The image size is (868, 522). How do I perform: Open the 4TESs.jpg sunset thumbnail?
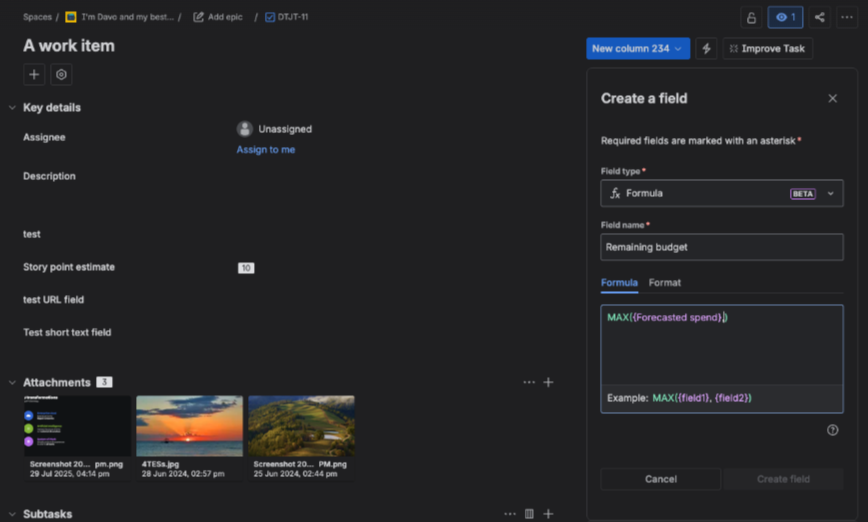(189, 426)
